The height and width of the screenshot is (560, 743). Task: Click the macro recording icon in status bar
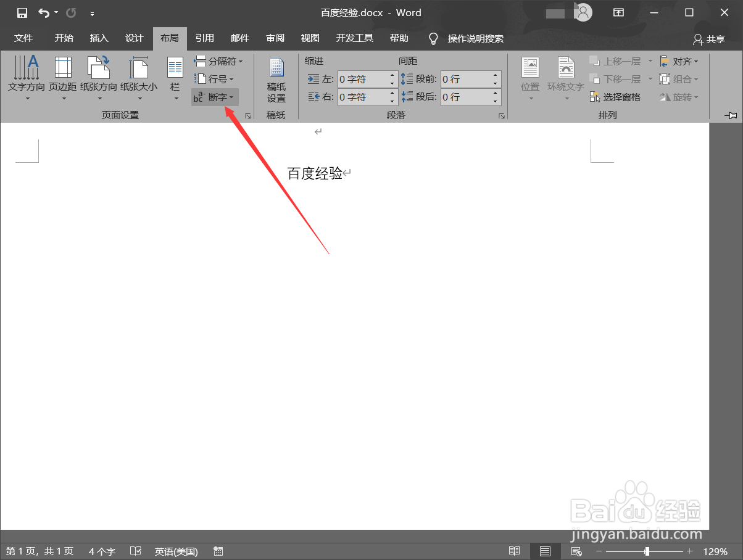[x=218, y=551]
